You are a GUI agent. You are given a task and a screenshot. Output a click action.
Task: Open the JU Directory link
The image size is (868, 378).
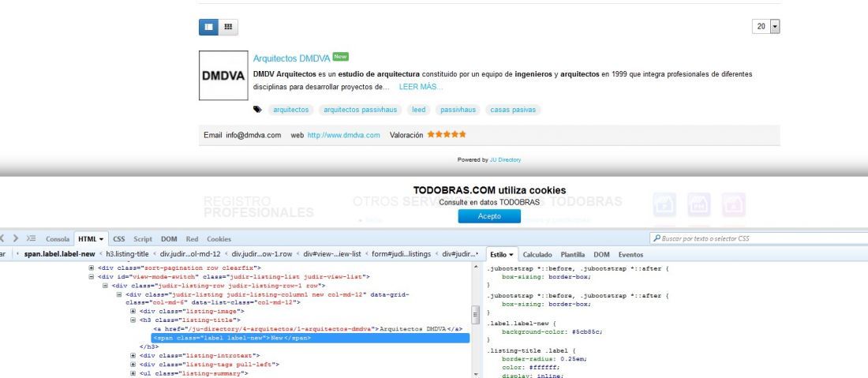click(x=505, y=160)
